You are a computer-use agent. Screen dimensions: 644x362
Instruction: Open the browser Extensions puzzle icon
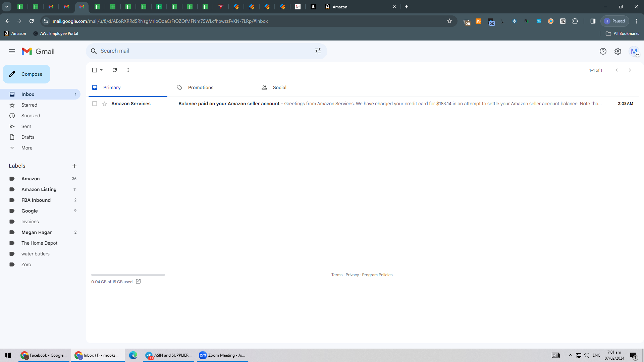(x=575, y=21)
